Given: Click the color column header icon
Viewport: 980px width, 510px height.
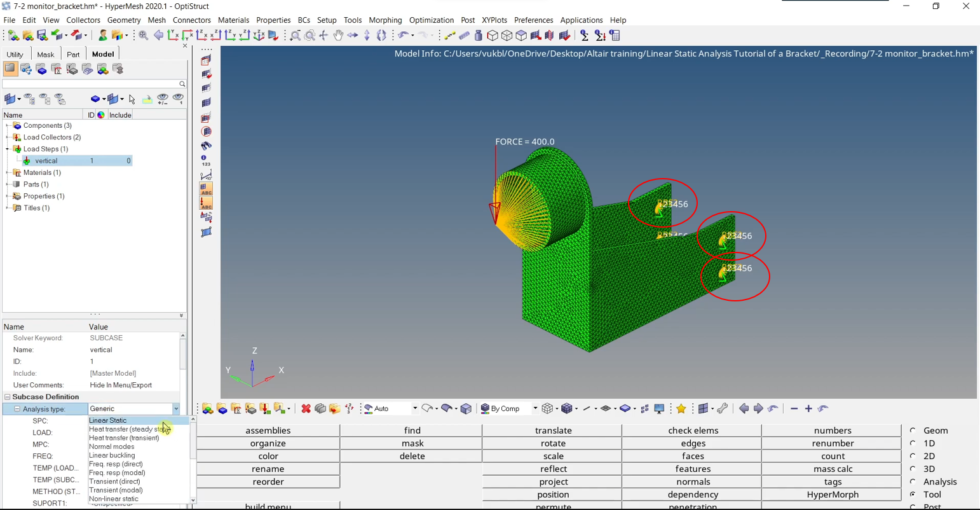Looking at the screenshot, I should pyautogui.click(x=101, y=115).
